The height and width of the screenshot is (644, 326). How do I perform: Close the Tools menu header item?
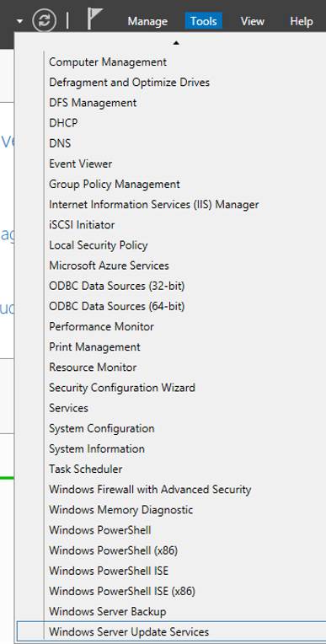(203, 21)
